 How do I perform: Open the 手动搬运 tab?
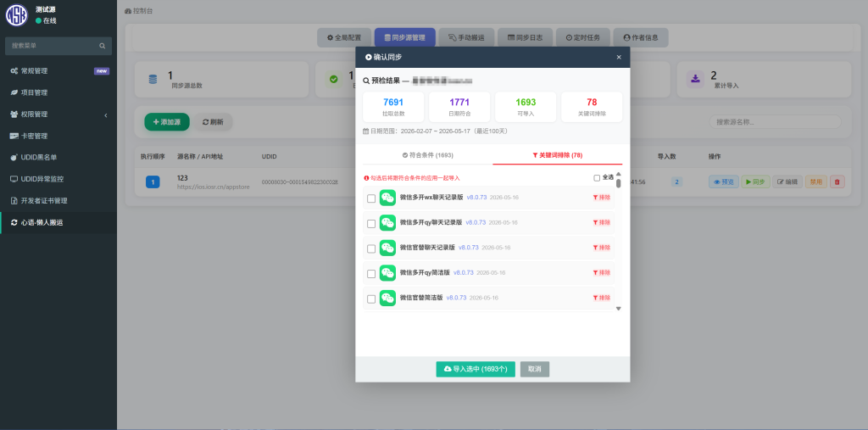point(467,37)
